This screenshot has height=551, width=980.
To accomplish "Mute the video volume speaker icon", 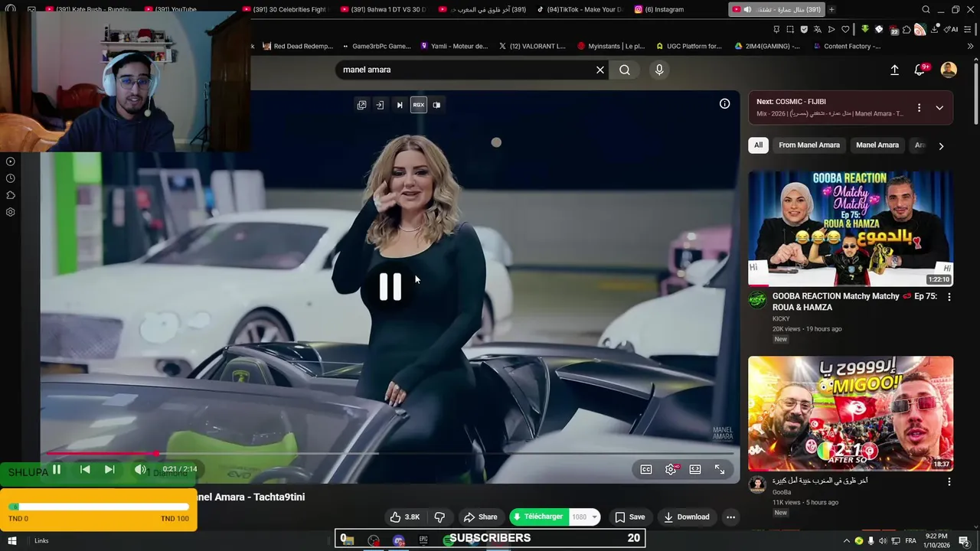I will [x=140, y=469].
